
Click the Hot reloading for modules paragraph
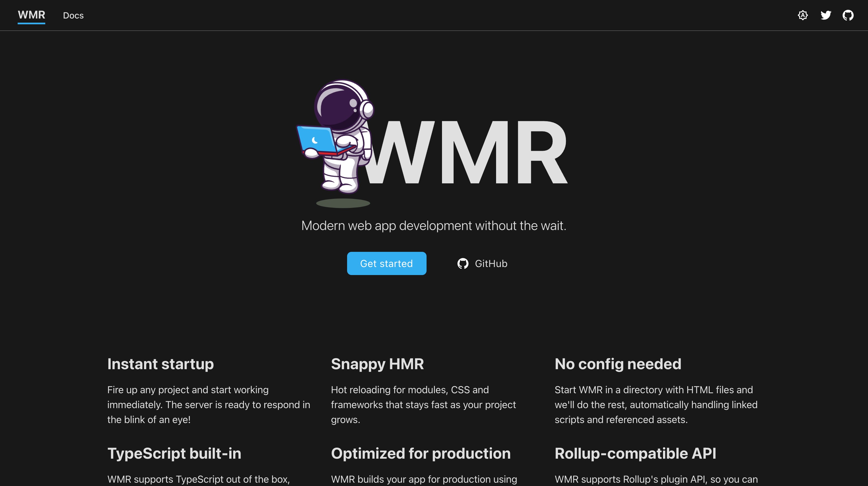click(x=423, y=404)
